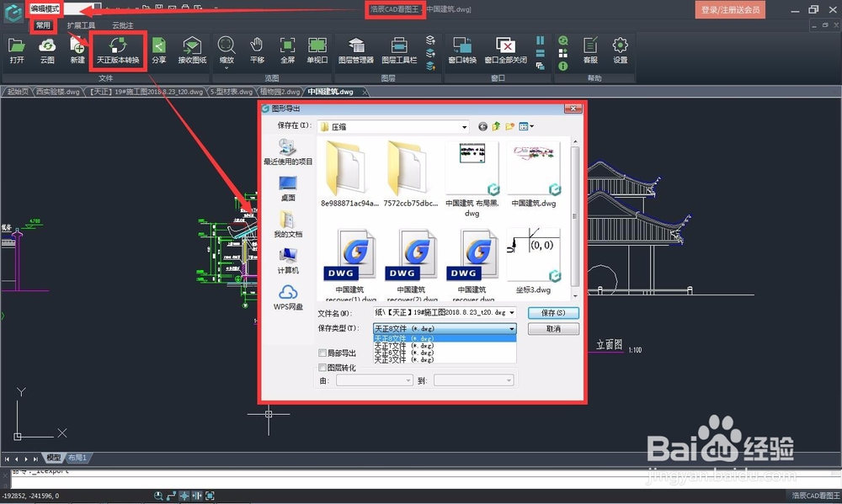Open the 植物园2.dwg document tab
The image size is (842, 504).
point(280,92)
